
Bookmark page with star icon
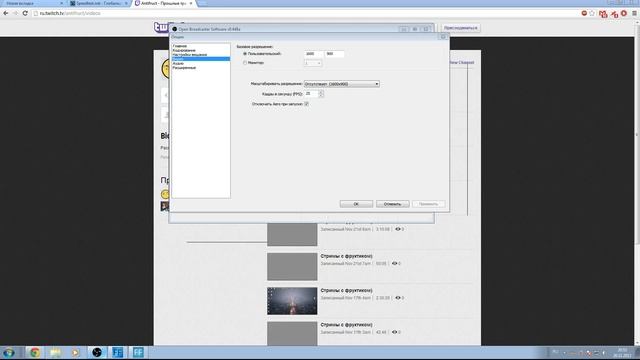[592, 13]
